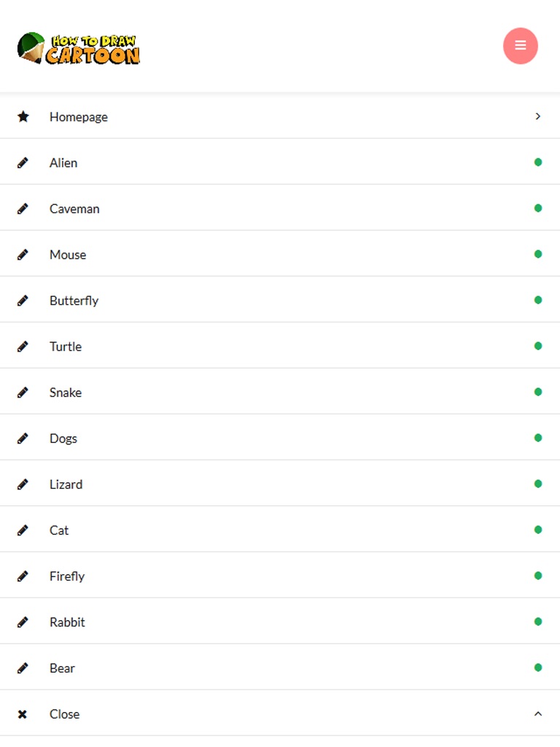The width and height of the screenshot is (560, 747).
Task: Click the star icon beside Homepage
Action: 23,117
